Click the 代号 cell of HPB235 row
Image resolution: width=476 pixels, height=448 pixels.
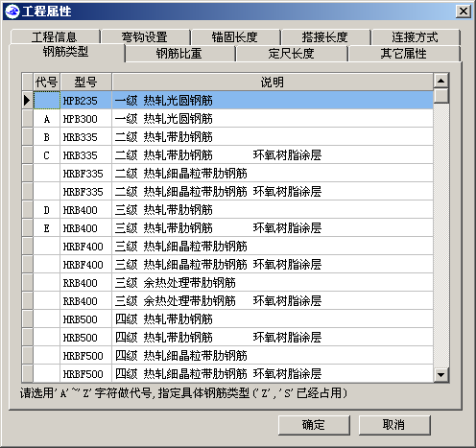tap(47, 101)
